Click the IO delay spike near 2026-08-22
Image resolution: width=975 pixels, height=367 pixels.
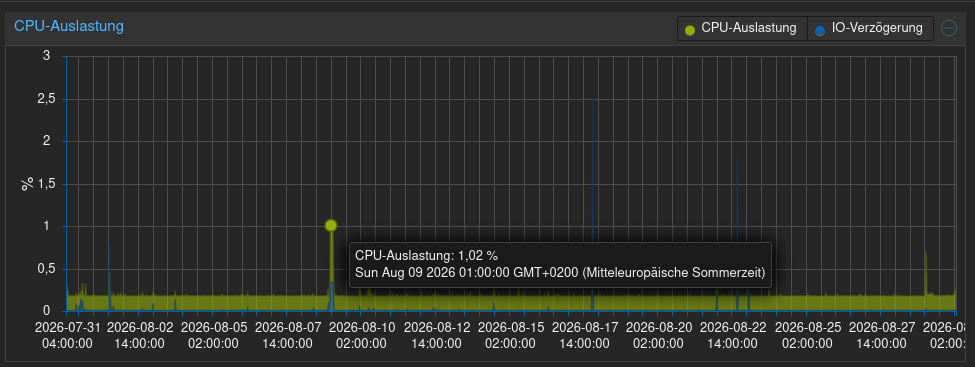point(737,233)
